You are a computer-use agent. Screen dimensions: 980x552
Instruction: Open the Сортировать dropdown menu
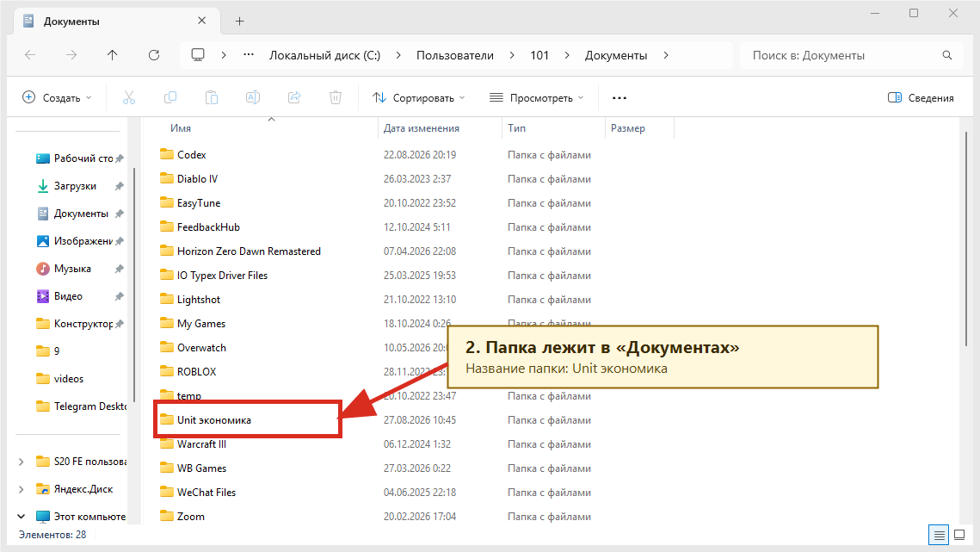click(419, 97)
